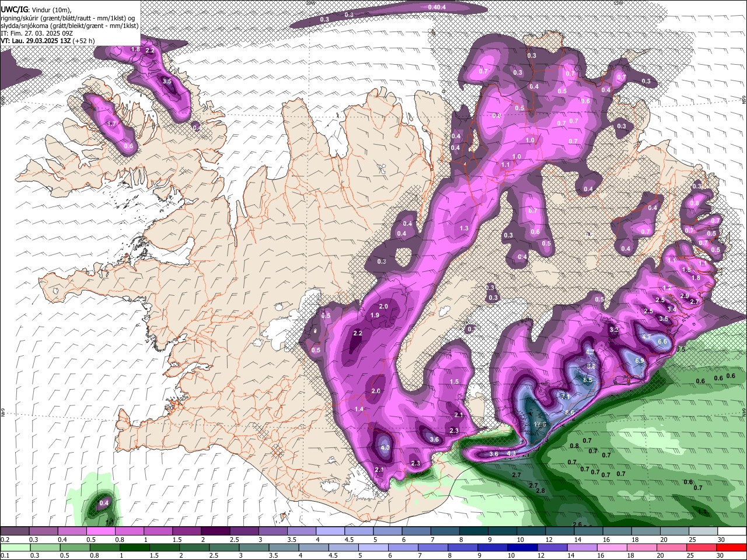Click the 1.3 value in the central snow band

pos(465,228)
